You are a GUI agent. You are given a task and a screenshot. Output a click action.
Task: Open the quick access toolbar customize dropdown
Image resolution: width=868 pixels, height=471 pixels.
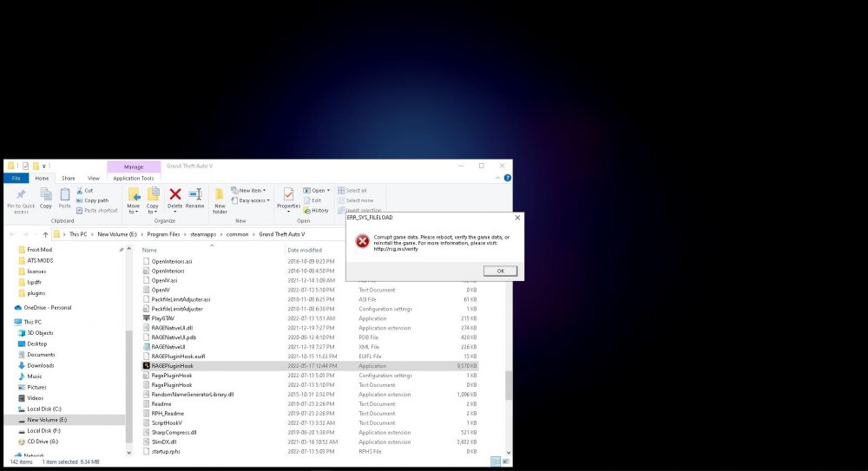pyautogui.click(x=46, y=166)
